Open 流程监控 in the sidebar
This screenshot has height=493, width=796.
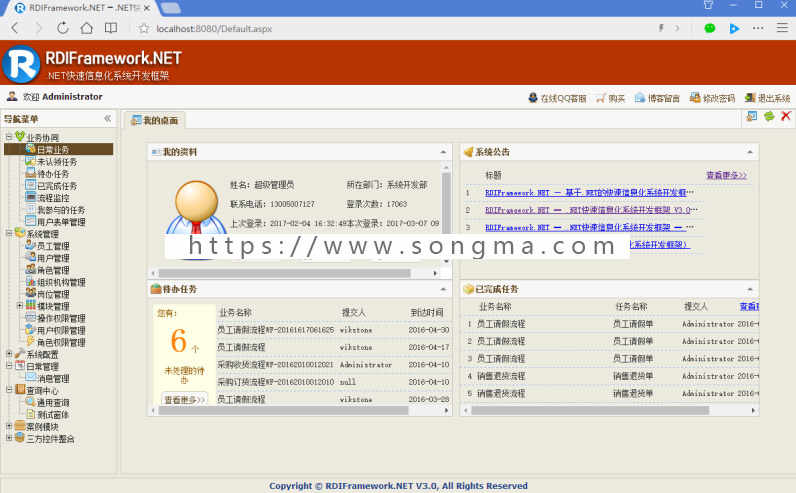point(53,198)
